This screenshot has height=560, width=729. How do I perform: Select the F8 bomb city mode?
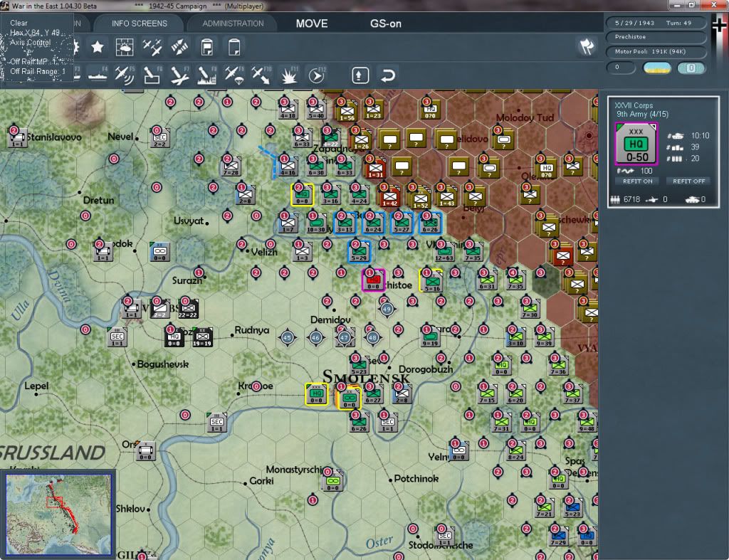[207, 75]
